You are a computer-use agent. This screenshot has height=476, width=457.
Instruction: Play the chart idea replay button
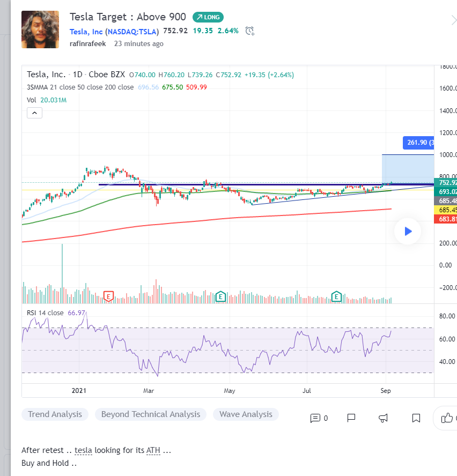408,232
